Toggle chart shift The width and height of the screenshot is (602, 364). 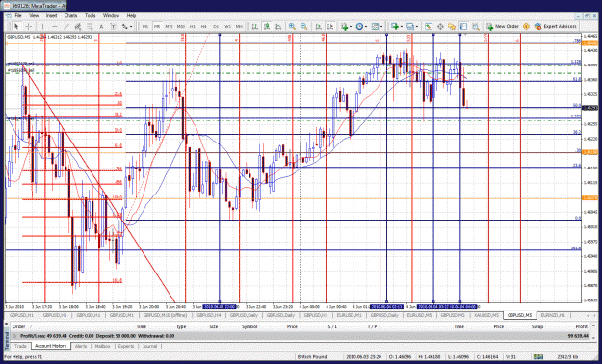pos(330,27)
